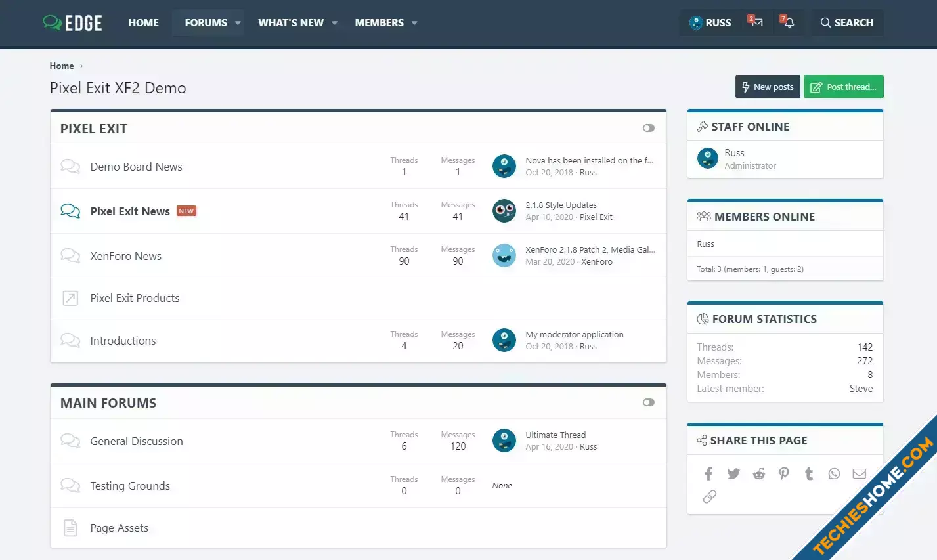
Task: Open the Pixel Exit Products link
Action: [x=135, y=298]
